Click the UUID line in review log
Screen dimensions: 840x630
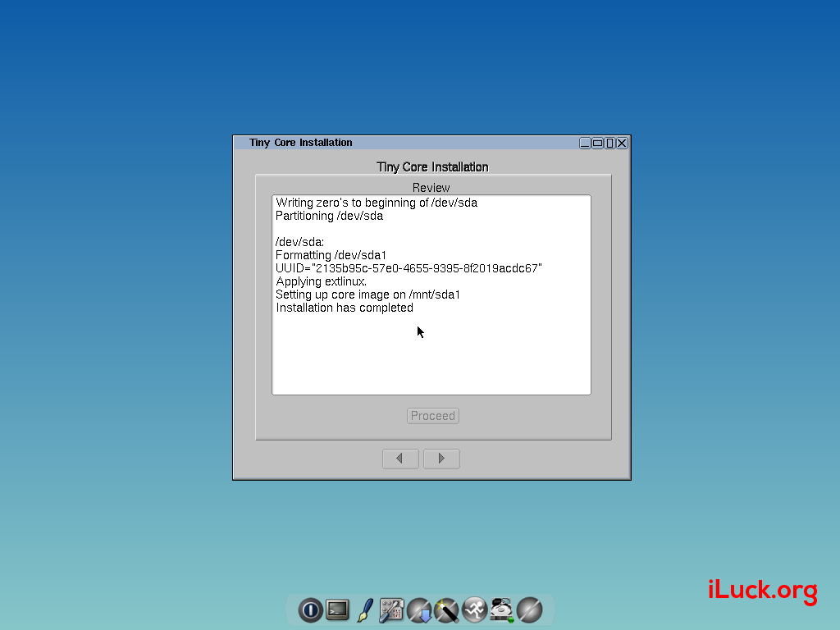point(409,268)
